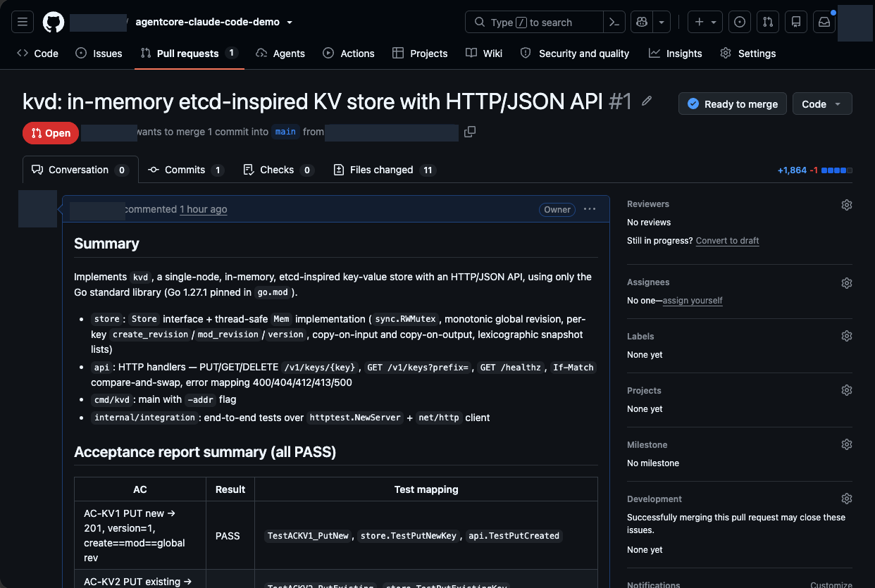This screenshot has width=875, height=588.
Task: Edit Milestone with gear icon
Action: coord(847,444)
